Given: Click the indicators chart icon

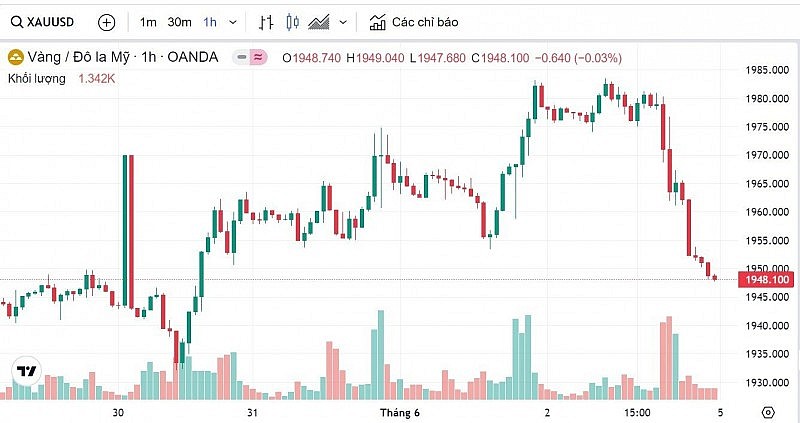Looking at the screenshot, I should pyautogui.click(x=377, y=22).
